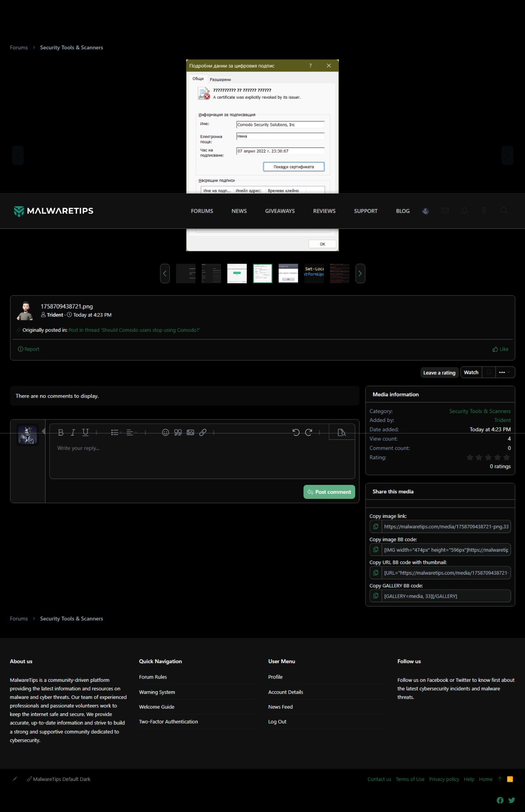525x812 pixels.
Task: Click Leave a rating button
Action: (439, 373)
